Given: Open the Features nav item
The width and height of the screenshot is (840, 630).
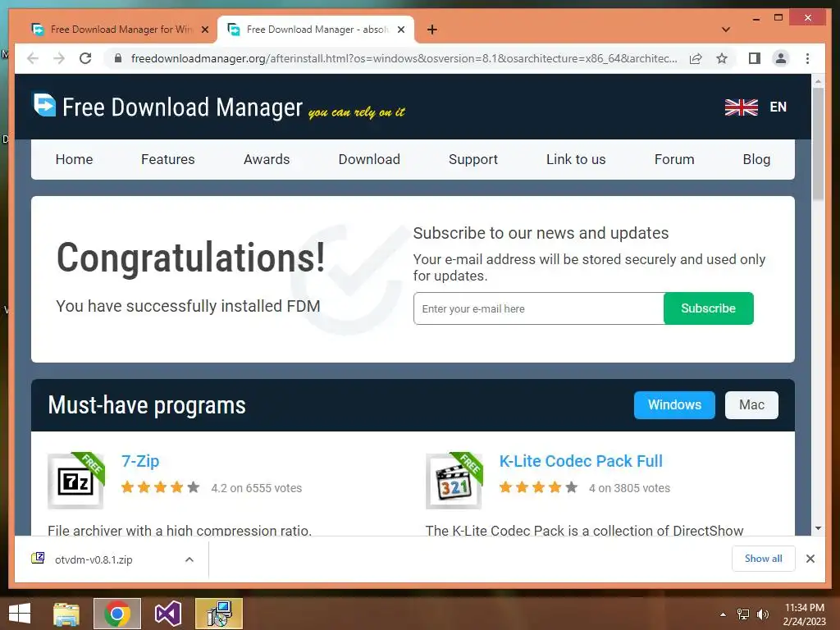Looking at the screenshot, I should [x=167, y=159].
